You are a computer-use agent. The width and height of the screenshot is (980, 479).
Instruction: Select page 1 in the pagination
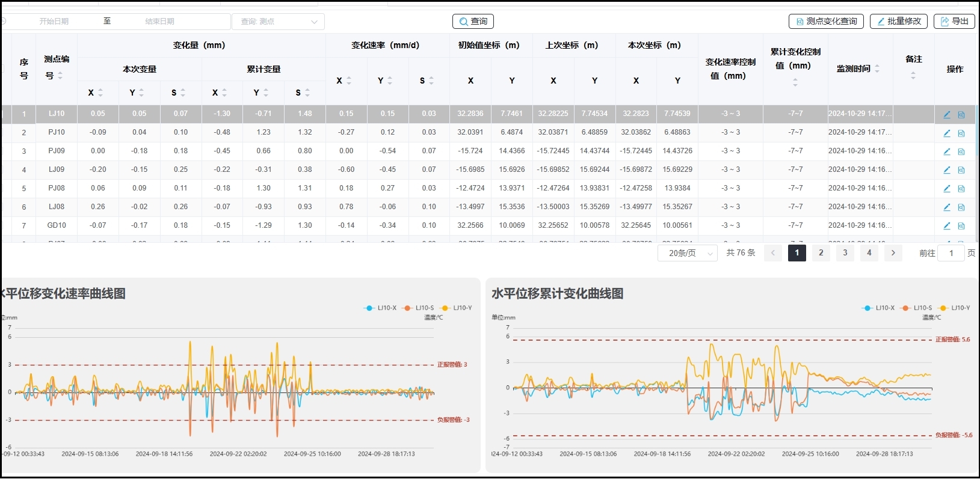tap(797, 253)
